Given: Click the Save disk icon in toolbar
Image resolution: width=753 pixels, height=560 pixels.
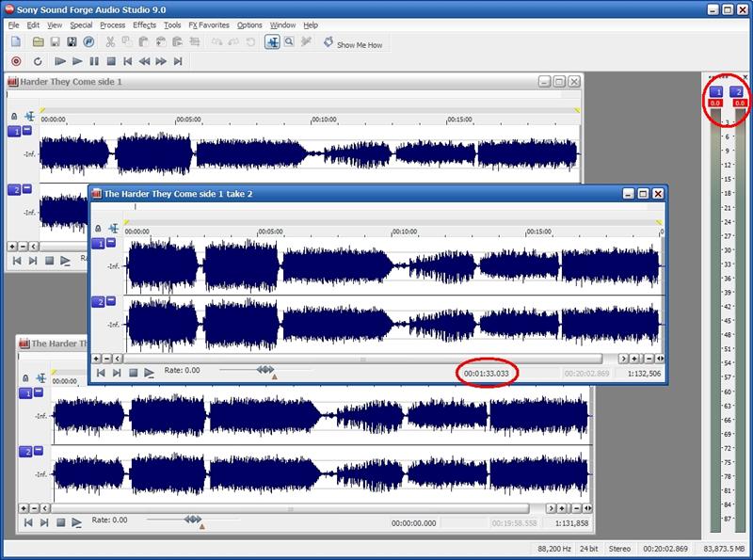Looking at the screenshot, I should click(x=56, y=42).
